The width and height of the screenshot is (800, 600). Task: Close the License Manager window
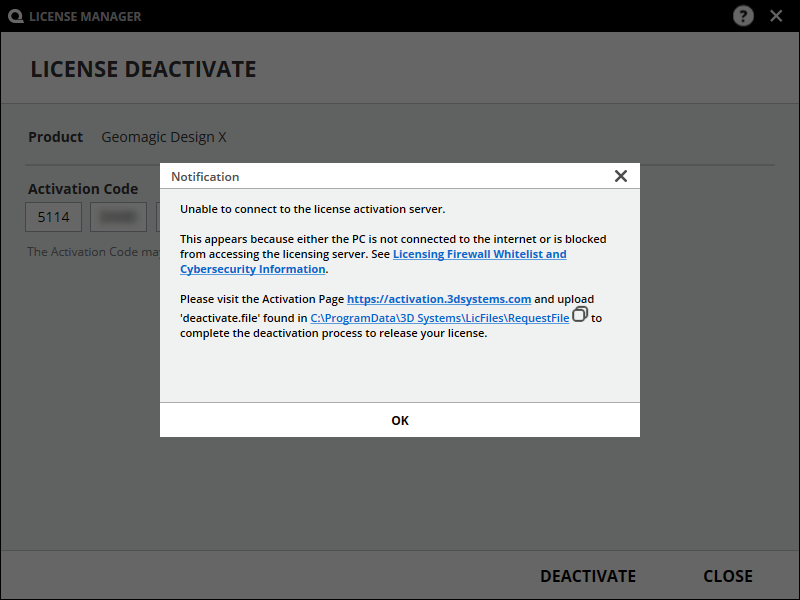click(x=776, y=16)
